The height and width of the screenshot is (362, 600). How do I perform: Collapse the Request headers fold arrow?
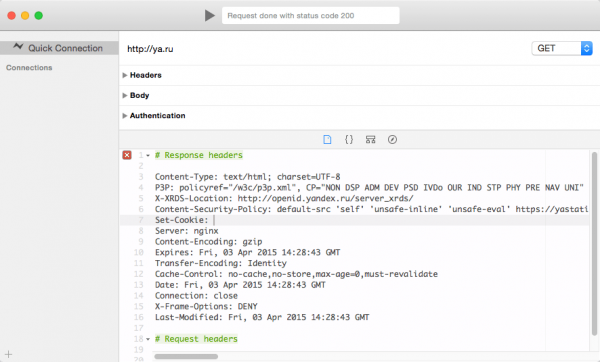[x=148, y=339]
